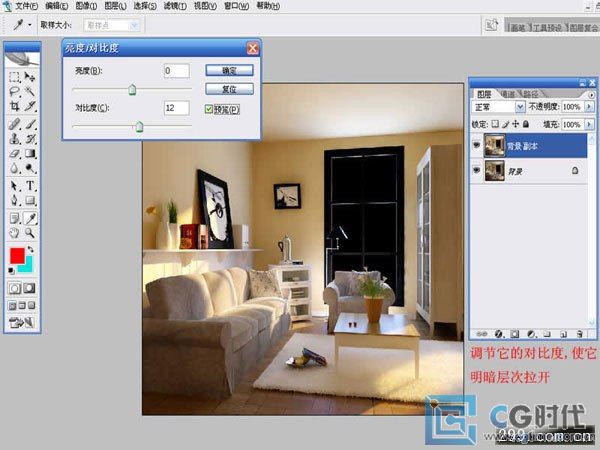Click the 复位 reset button

(229, 89)
